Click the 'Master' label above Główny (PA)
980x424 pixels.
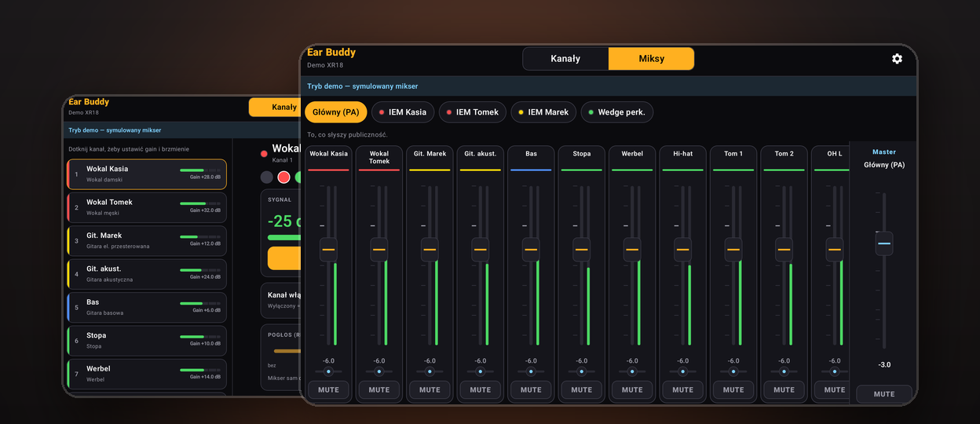point(884,152)
